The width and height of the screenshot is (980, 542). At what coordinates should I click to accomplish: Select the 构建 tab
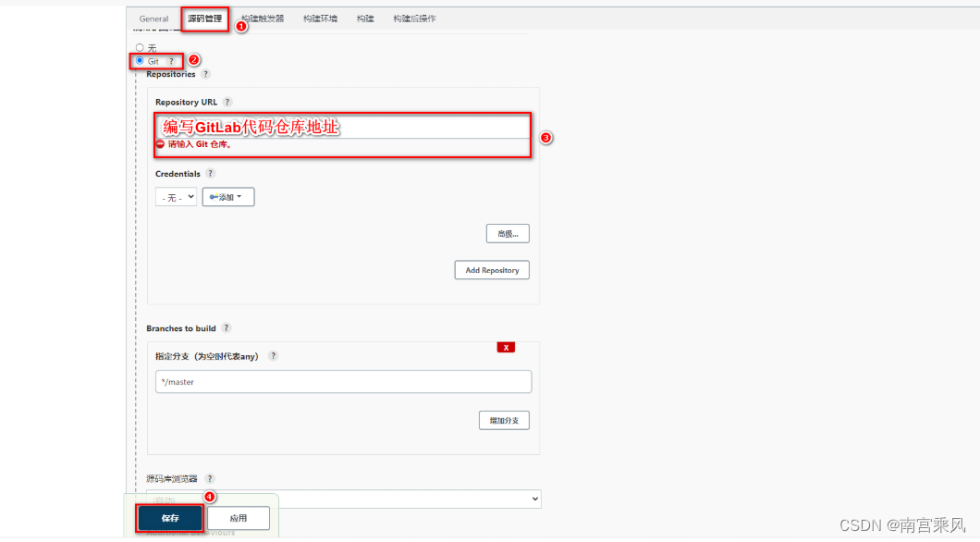click(x=365, y=18)
